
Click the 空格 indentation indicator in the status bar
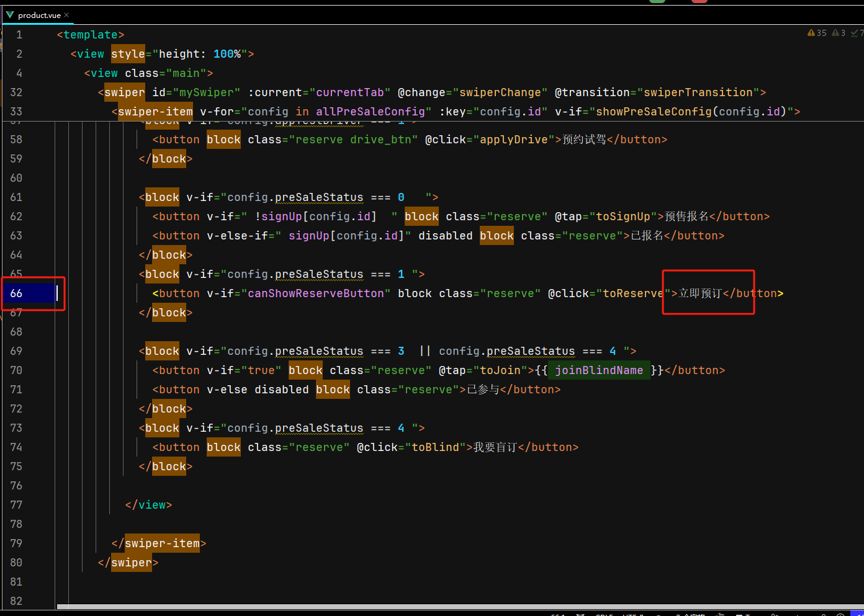click(x=688, y=614)
